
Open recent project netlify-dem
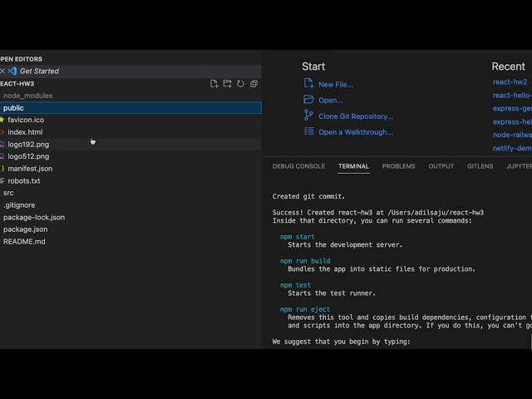point(512,148)
